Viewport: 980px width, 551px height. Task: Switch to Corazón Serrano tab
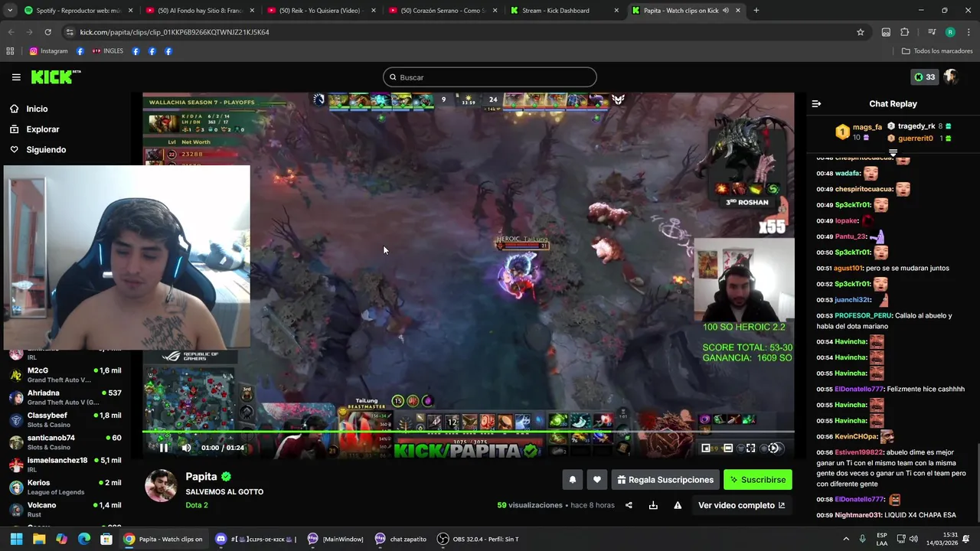tap(444, 11)
